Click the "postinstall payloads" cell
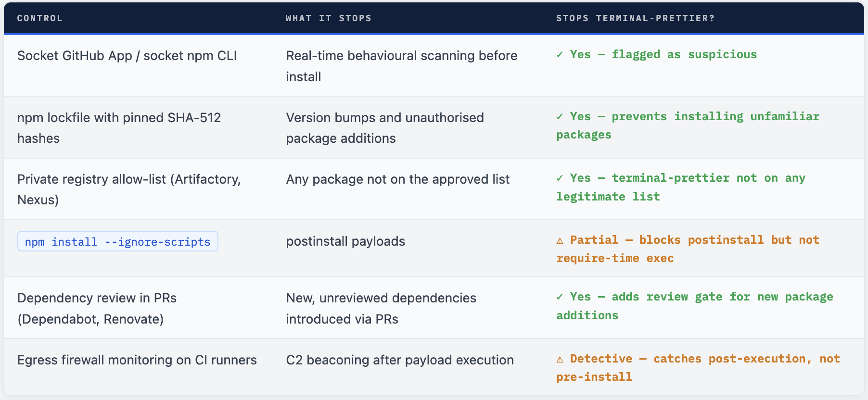Viewport: 868px width, 400px height. click(x=345, y=241)
